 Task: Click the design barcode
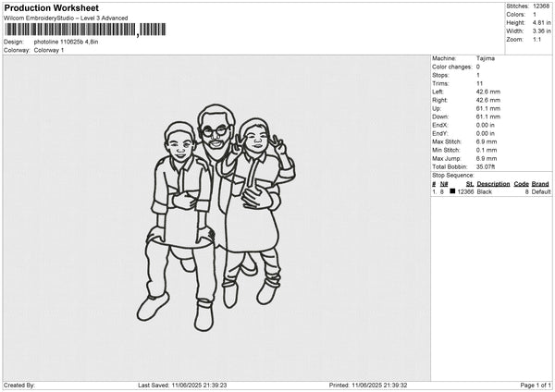85,30
